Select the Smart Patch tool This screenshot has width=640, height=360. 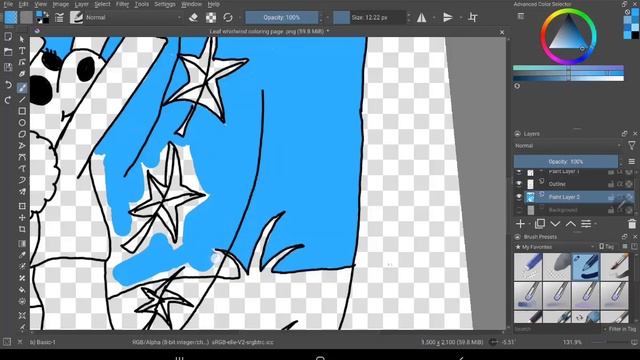click(22, 278)
